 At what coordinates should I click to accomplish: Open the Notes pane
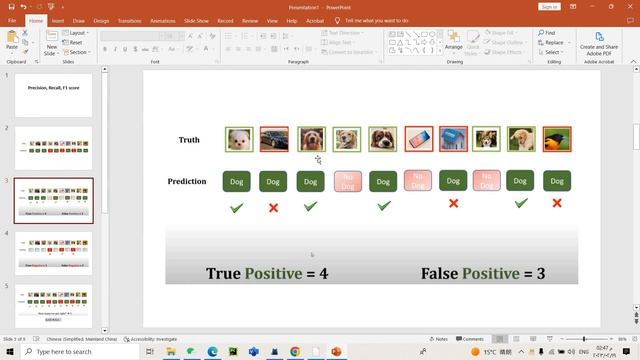438,339
